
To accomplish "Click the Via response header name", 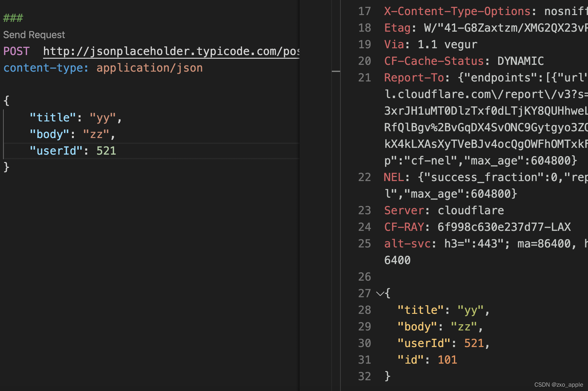I will [394, 45].
